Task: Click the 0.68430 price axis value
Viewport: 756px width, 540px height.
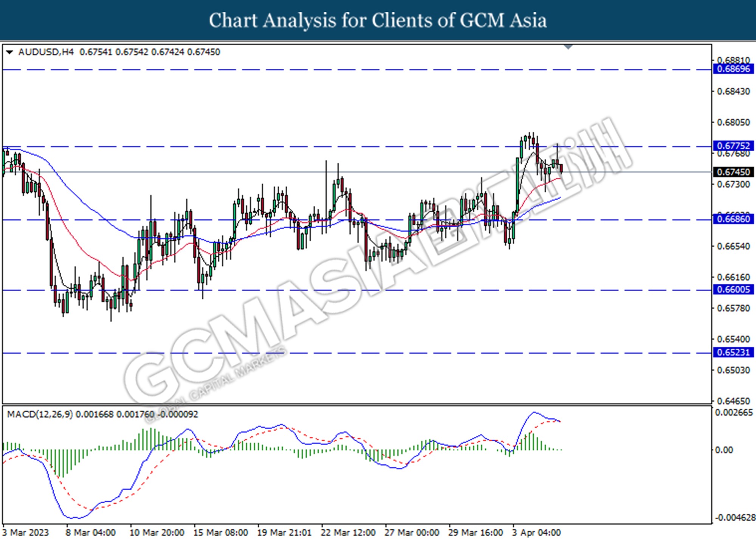Action: pyautogui.click(x=734, y=92)
